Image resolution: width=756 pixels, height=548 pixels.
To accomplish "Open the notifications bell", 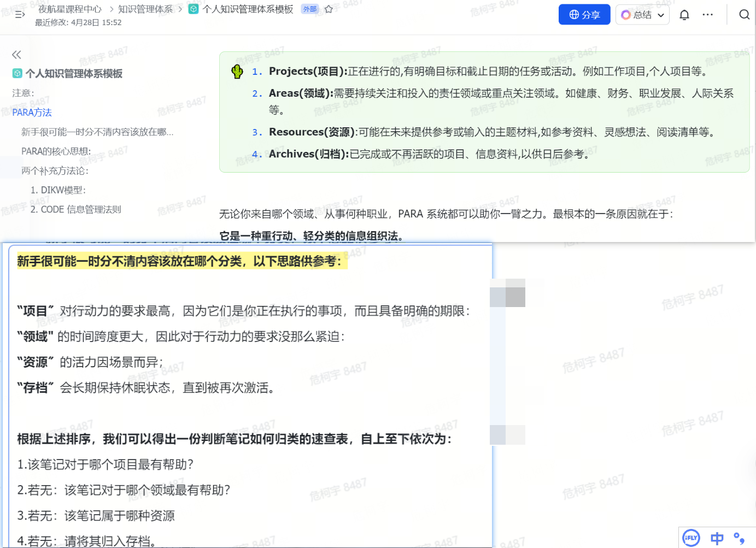I will pyautogui.click(x=684, y=15).
